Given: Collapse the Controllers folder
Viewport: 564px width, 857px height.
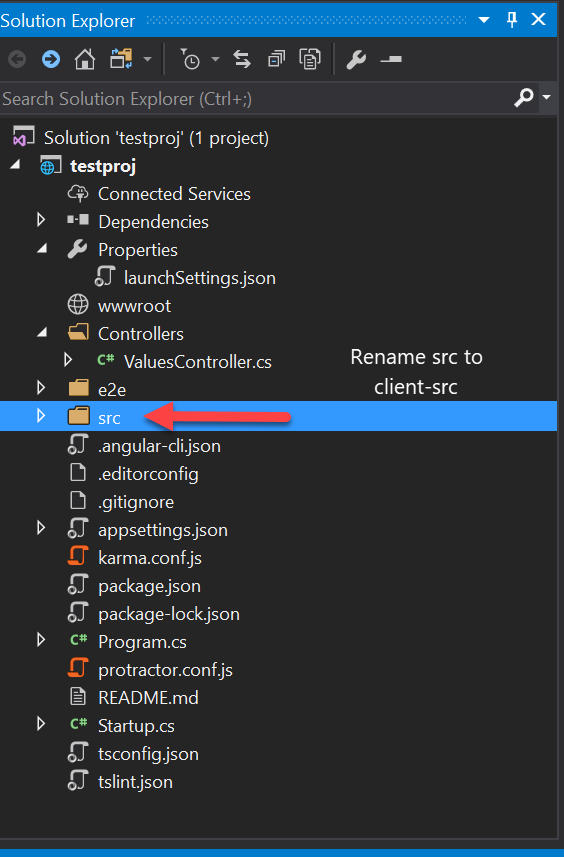Looking at the screenshot, I should tap(42, 333).
